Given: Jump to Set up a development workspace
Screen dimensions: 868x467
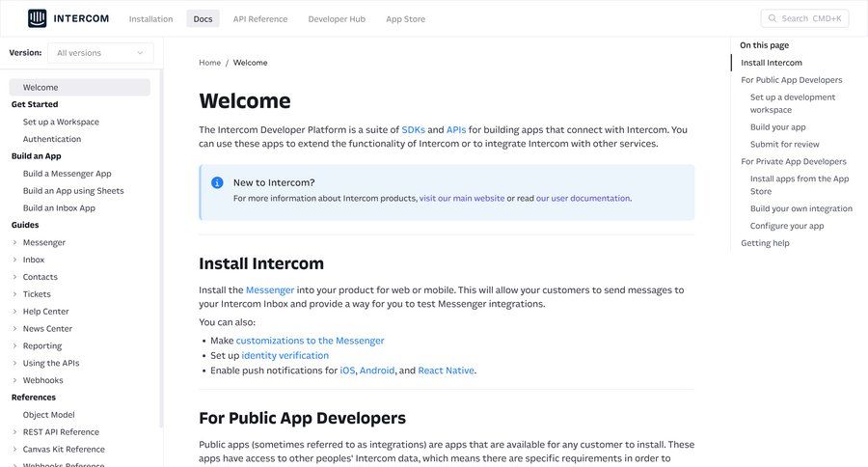Looking at the screenshot, I should [x=793, y=103].
